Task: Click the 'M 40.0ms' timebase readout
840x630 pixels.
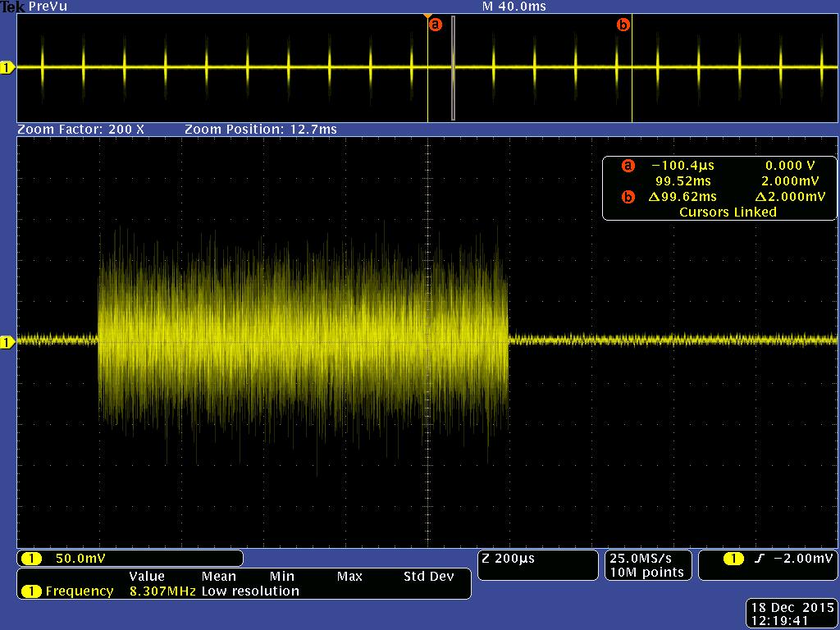Action: [514, 7]
